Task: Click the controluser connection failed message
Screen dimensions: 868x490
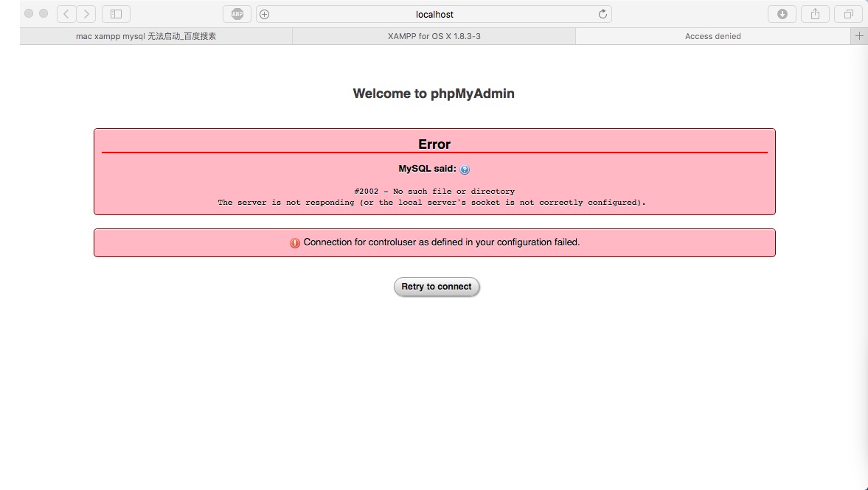Action: tap(441, 242)
